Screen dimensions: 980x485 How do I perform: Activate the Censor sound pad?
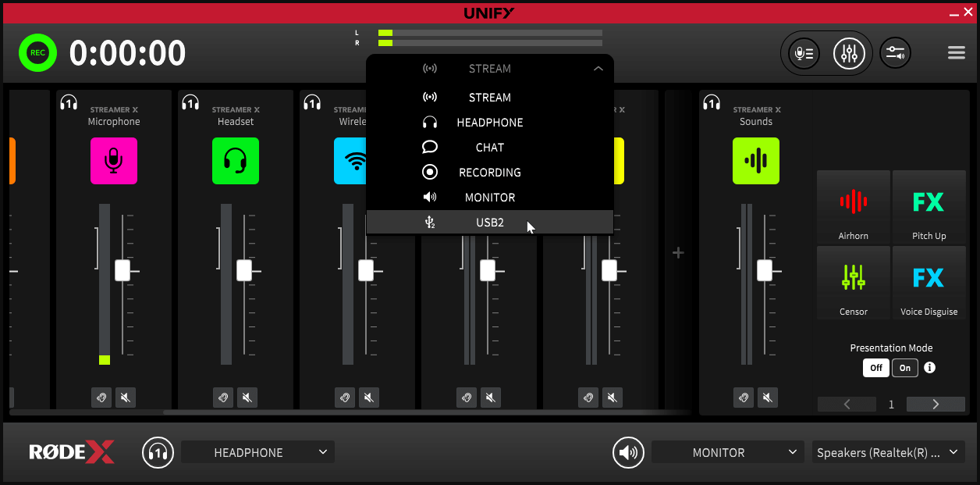pyautogui.click(x=853, y=282)
